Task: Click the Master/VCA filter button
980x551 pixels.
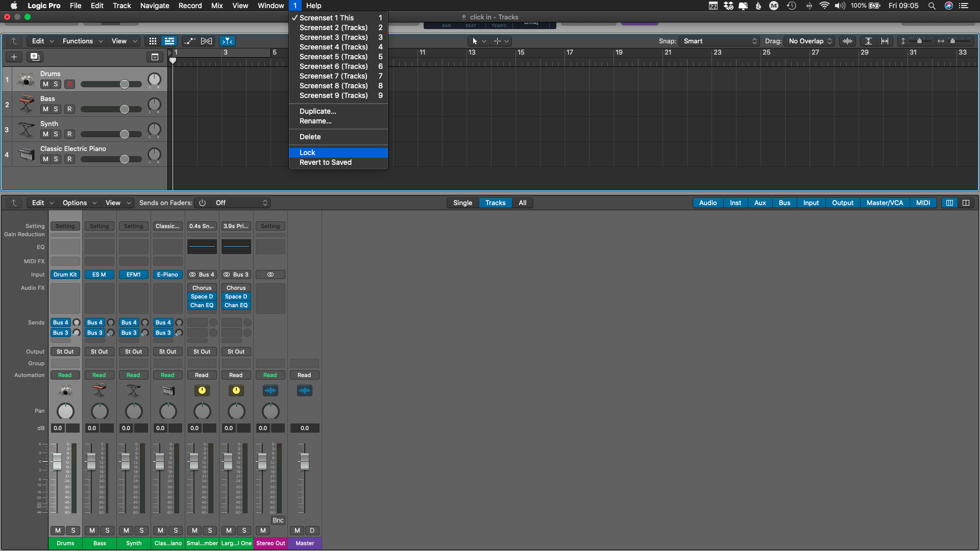Action: point(885,203)
